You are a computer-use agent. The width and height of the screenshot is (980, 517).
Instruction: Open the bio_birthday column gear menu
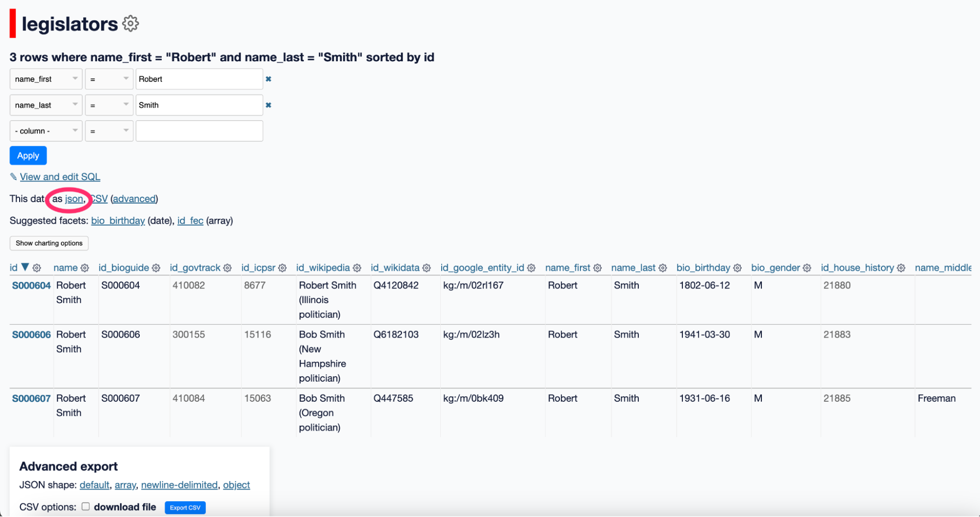[x=737, y=268]
